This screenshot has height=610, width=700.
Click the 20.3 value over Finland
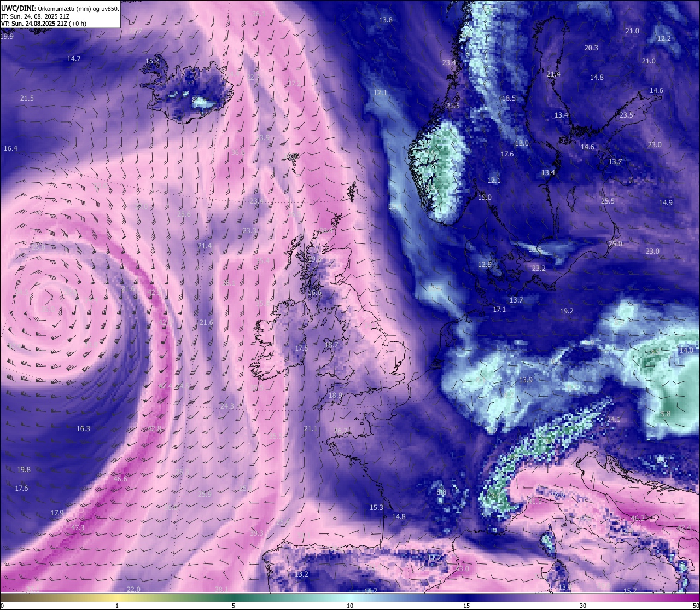click(591, 48)
